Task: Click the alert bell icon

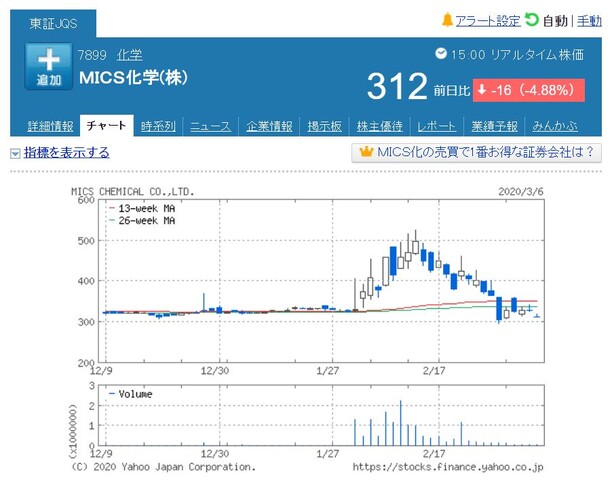Action: click(x=447, y=20)
